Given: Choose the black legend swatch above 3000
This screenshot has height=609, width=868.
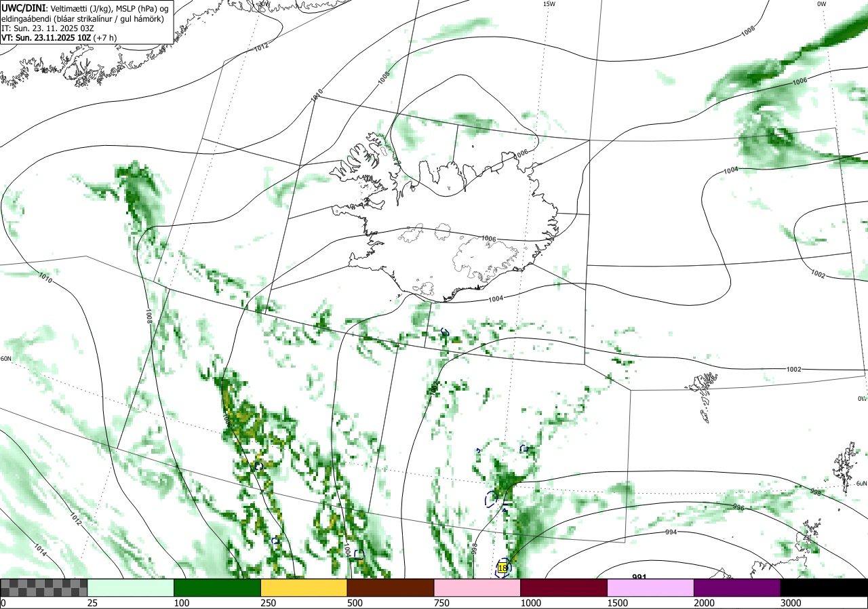Looking at the screenshot, I should (824, 587).
